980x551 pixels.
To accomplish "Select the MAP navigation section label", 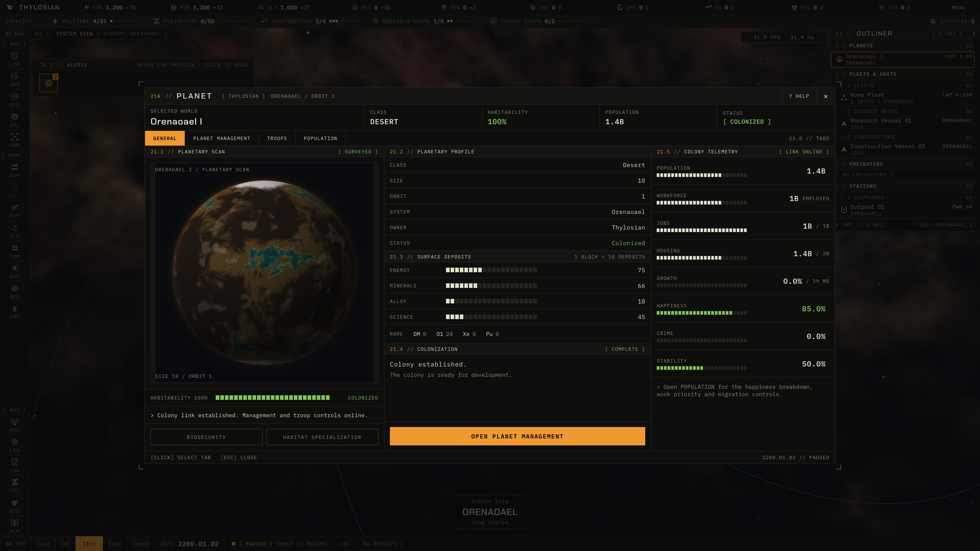I will pos(15,44).
